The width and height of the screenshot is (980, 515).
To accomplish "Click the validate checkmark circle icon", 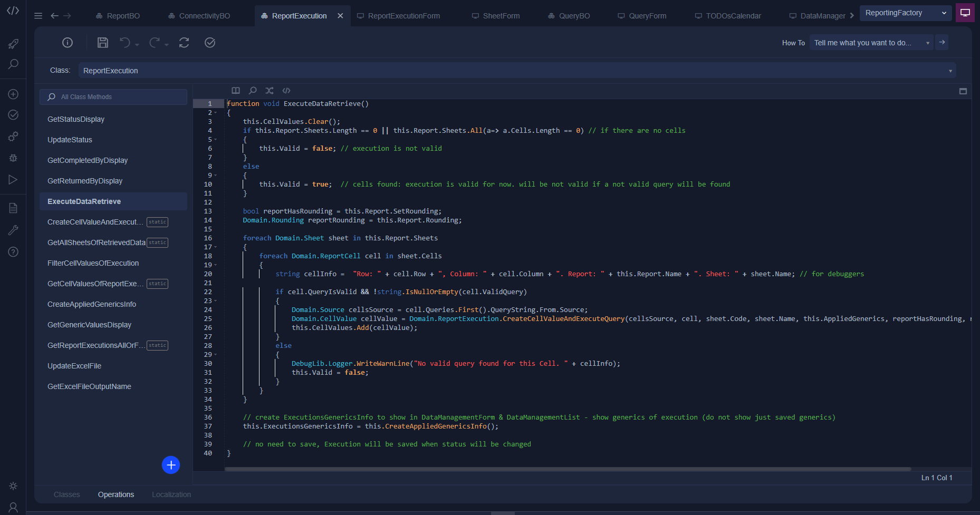I will (x=210, y=43).
